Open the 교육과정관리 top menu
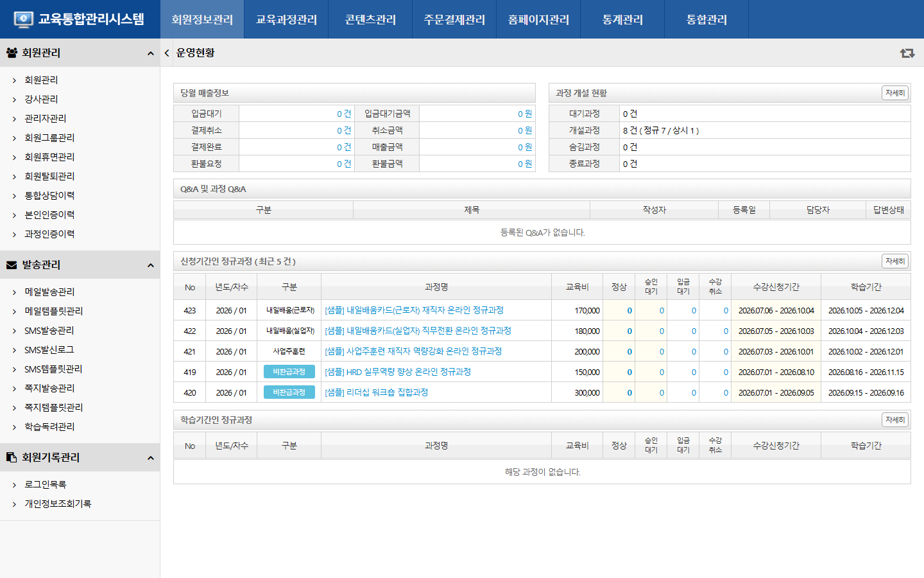The image size is (924, 578). tap(286, 19)
